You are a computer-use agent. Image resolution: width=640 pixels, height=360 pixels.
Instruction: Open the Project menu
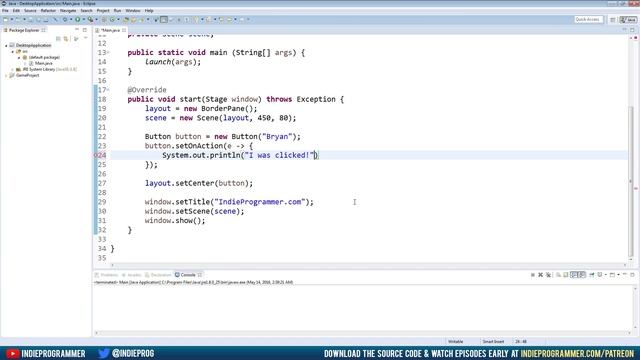click(x=103, y=11)
